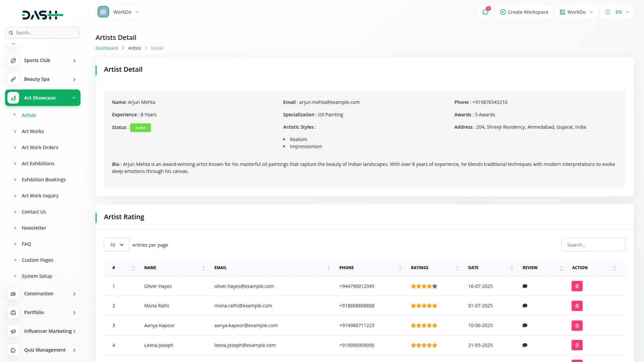
Task: Click the Influencer Marketing megaphone icon
Action: click(x=13, y=331)
